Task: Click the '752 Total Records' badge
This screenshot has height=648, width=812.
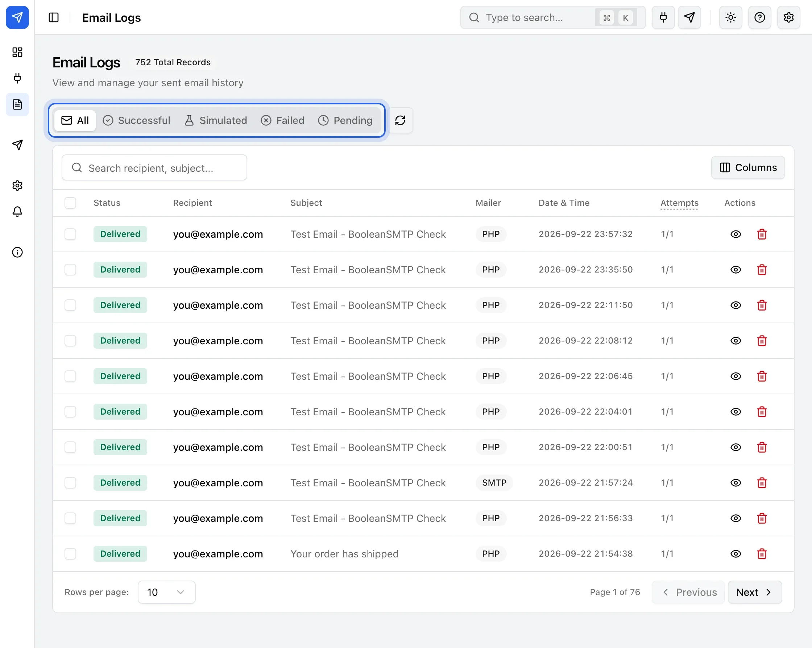Action: [x=173, y=62]
